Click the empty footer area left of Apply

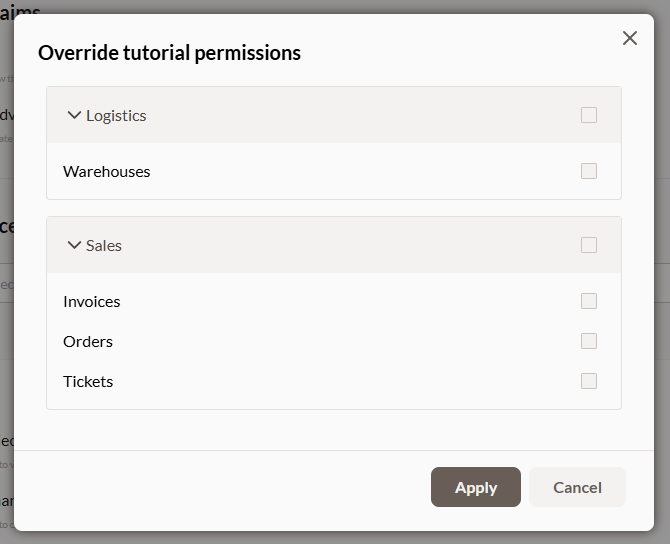click(x=230, y=487)
